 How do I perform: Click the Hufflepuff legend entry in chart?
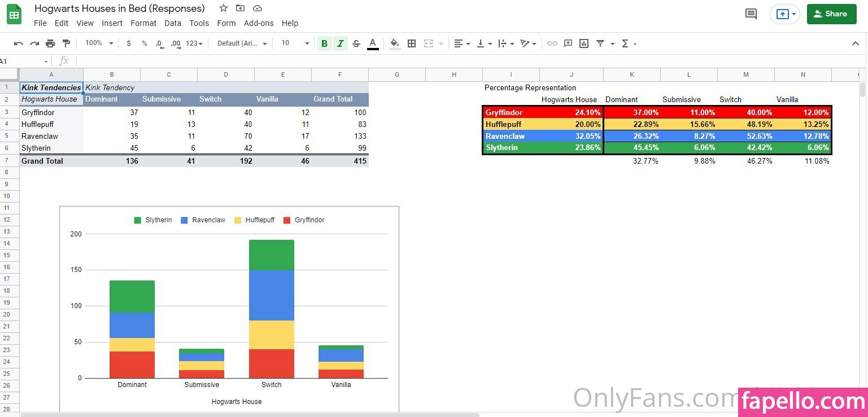point(254,220)
